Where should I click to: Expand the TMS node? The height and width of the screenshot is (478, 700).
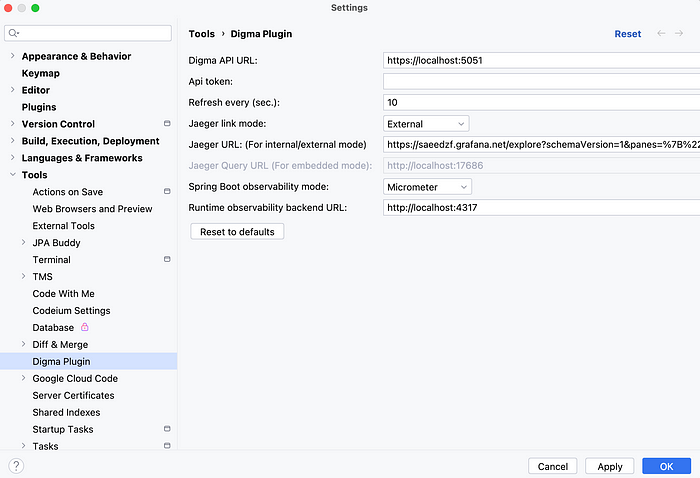[23, 276]
